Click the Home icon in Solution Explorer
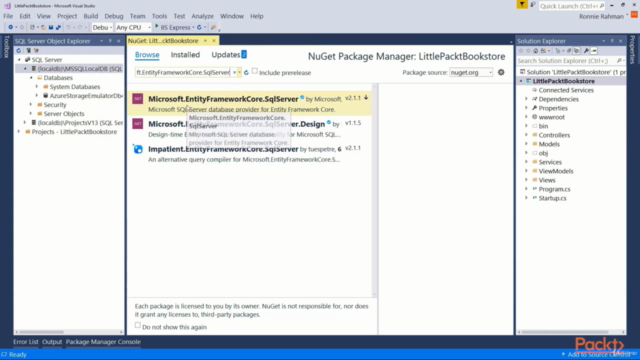 tap(536, 51)
